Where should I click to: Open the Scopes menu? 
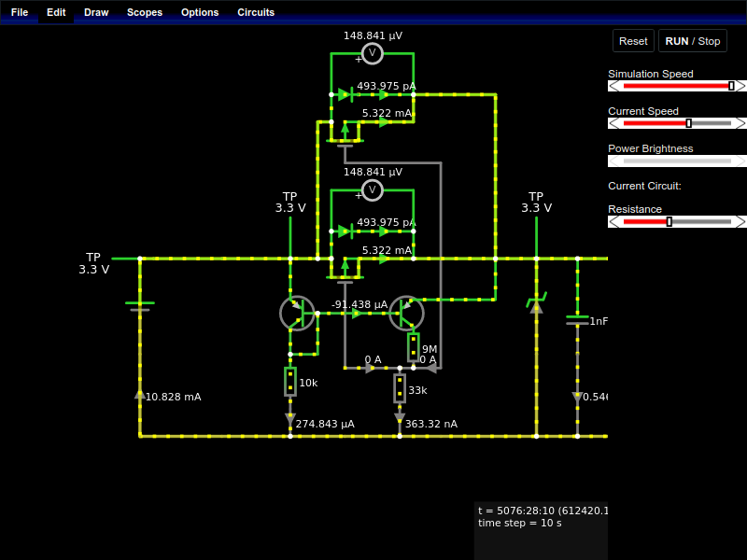tap(145, 12)
